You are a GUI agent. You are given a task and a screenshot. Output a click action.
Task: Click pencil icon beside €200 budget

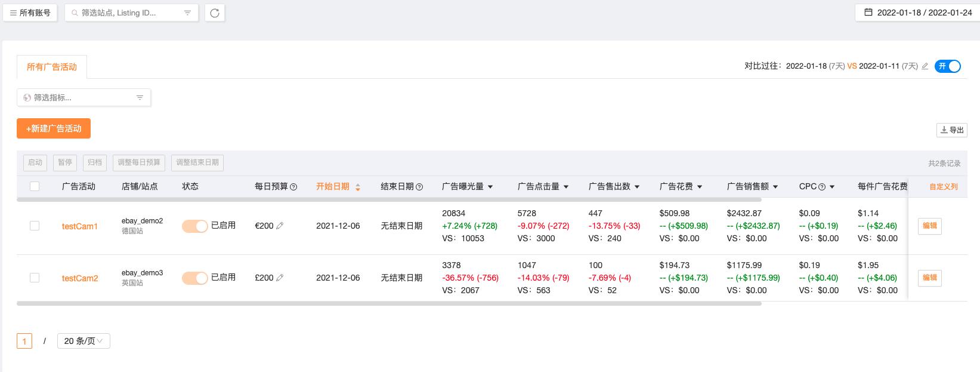pyautogui.click(x=280, y=226)
